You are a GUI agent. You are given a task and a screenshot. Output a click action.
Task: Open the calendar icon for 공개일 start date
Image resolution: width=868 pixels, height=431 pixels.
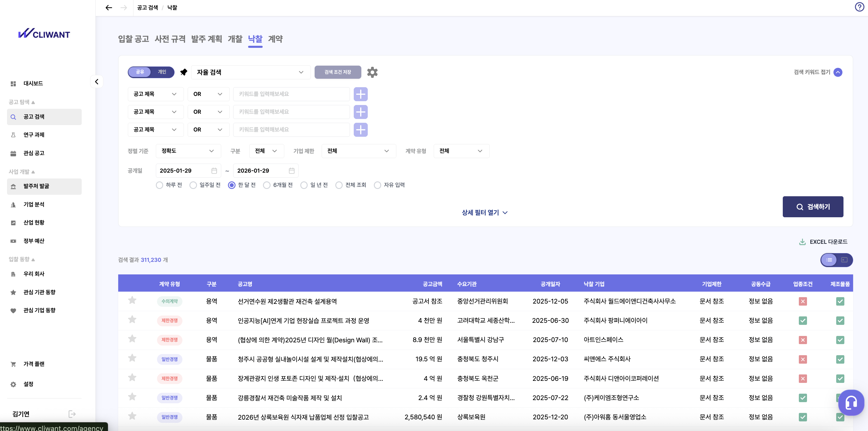click(x=214, y=171)
